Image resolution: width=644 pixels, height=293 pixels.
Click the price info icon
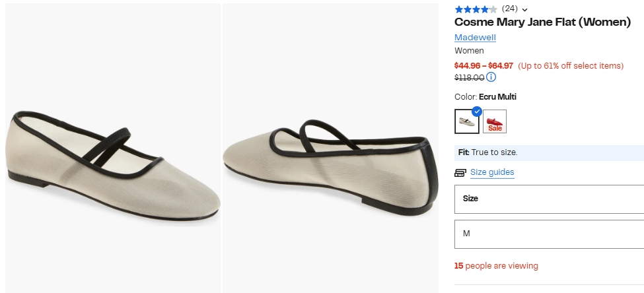491,77
